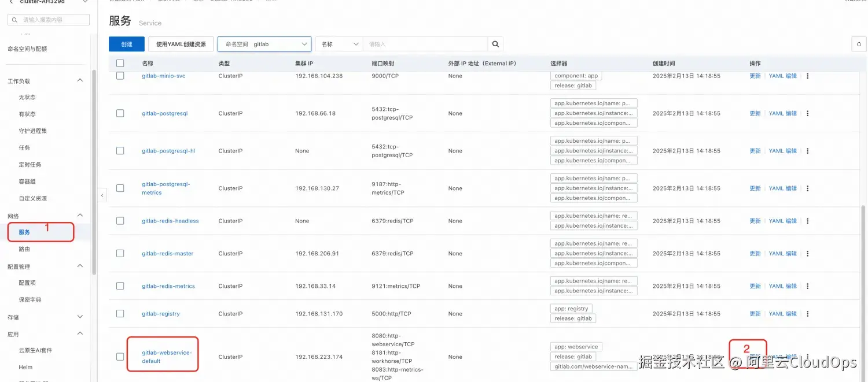Open 守护进程集 in the sidebar

[x=33, y=131]
